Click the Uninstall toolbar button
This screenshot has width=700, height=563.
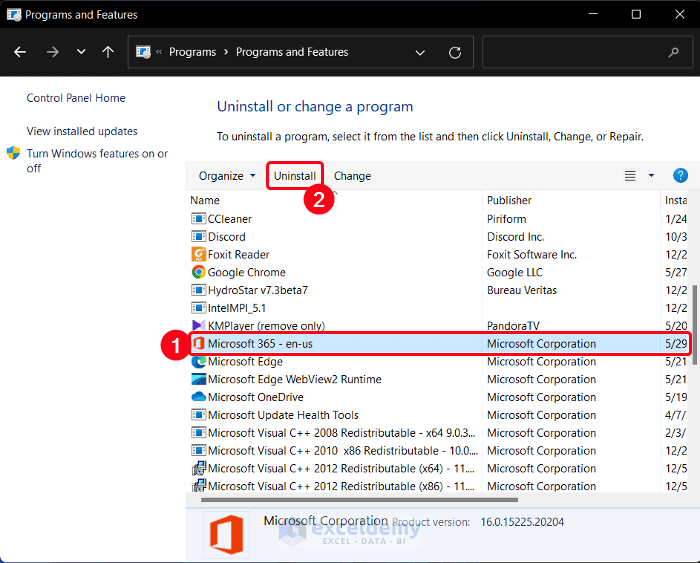click(x=295, y=176)
